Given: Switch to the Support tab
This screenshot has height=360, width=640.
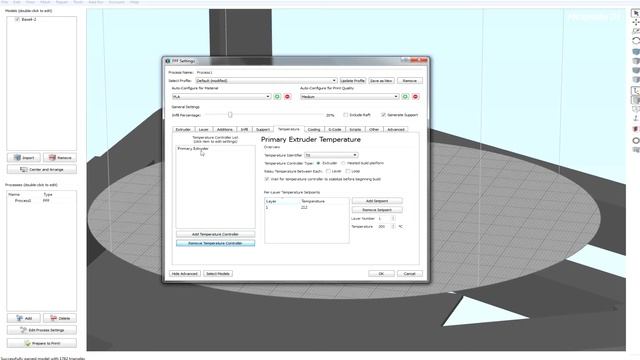Looking at the screenshot, I should tap(263, 129).
